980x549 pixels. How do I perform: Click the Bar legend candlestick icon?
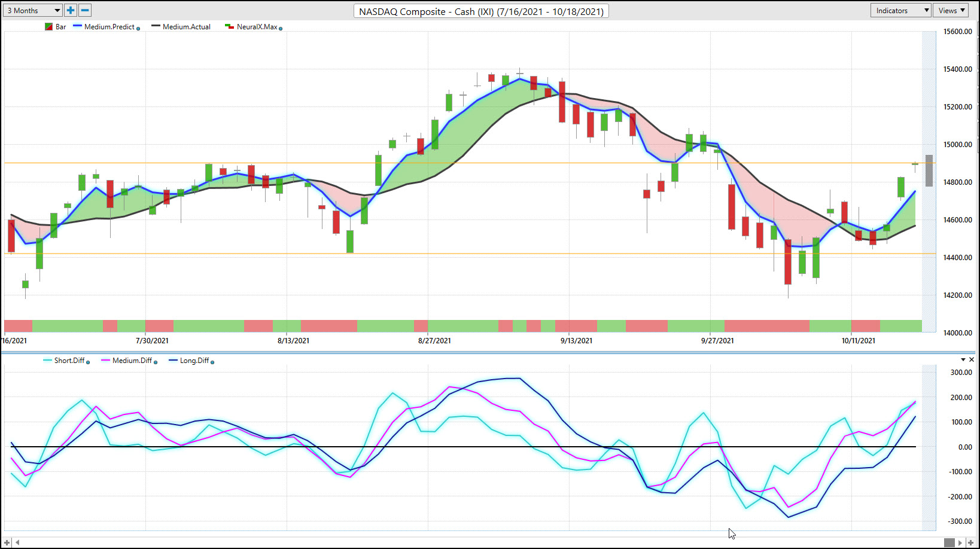coord(48,27)
